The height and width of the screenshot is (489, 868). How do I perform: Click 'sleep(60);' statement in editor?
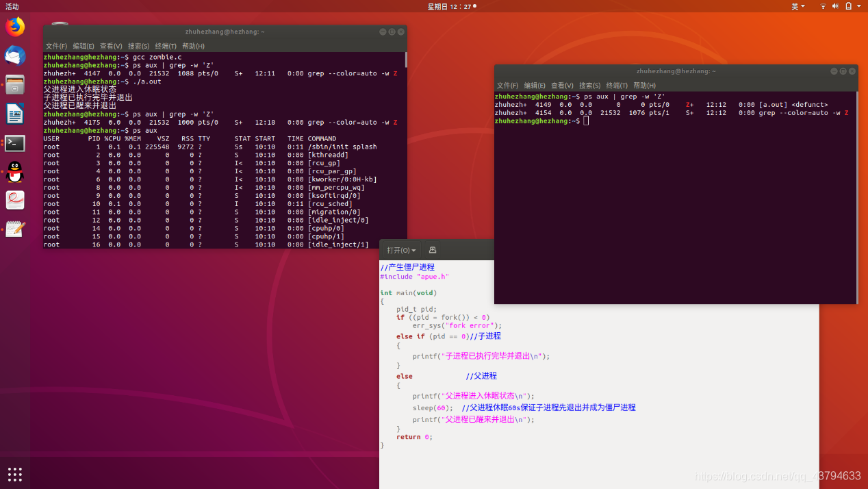433,407
